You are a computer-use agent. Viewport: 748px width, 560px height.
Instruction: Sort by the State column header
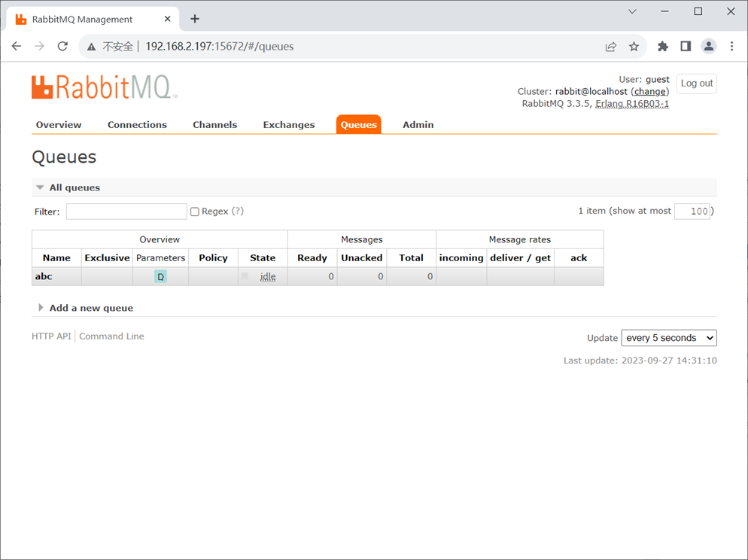pyautogui.click(x=263, y=258)
